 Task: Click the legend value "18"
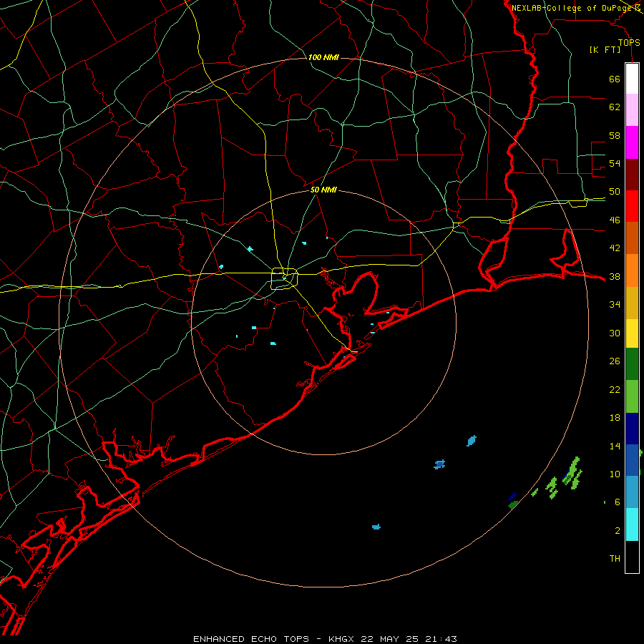tap(615, 418)
